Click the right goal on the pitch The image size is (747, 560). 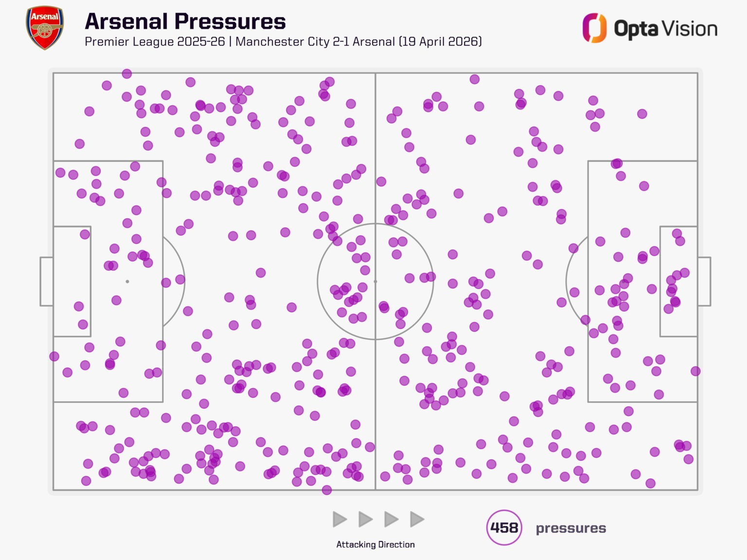(704, 281)
